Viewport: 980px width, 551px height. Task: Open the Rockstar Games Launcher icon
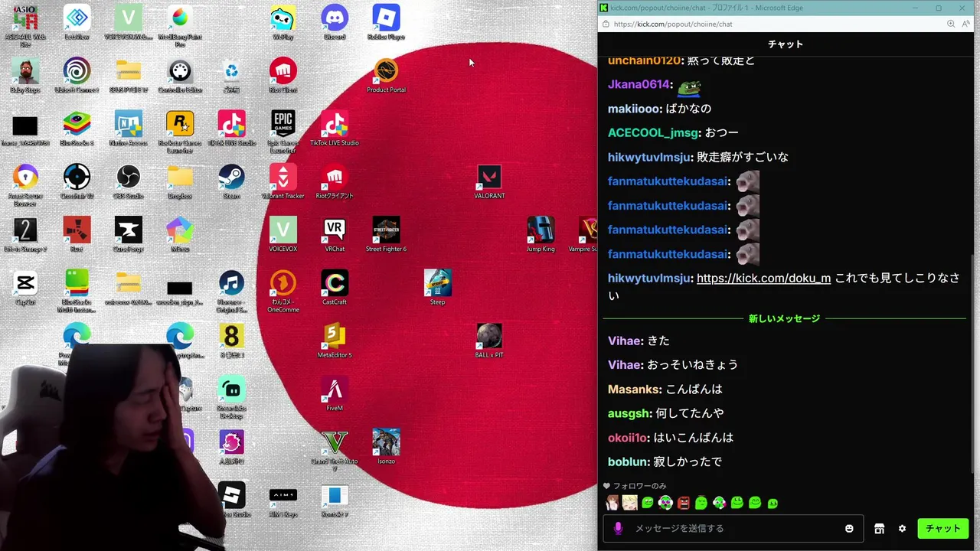(180, 130)
